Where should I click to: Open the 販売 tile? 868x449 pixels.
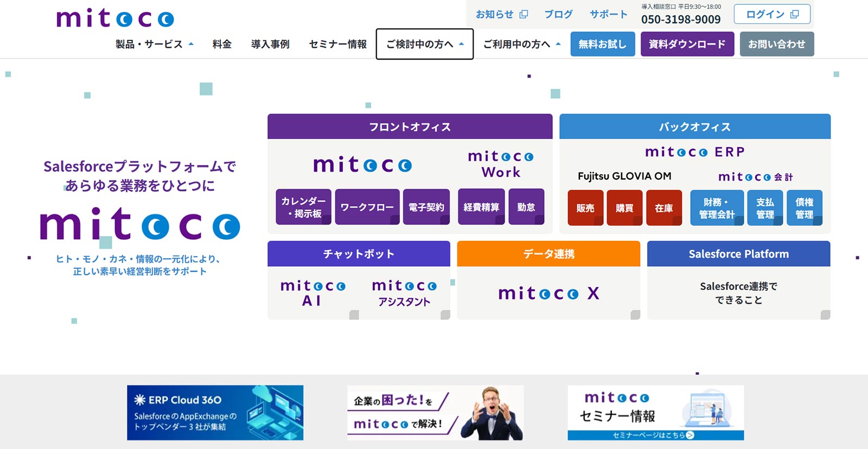pyautogui.click(x=585, y=208)
